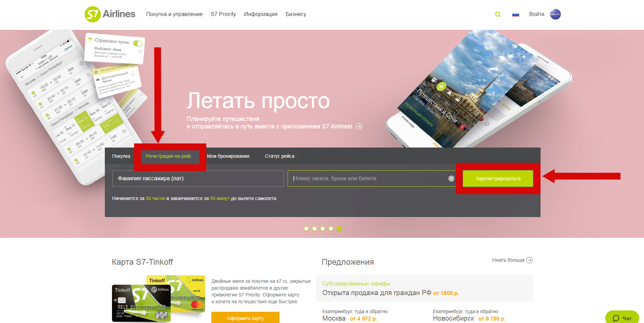644x323 pixels.
Task: Click the Оформить карту button
Action: click(245, 318)
